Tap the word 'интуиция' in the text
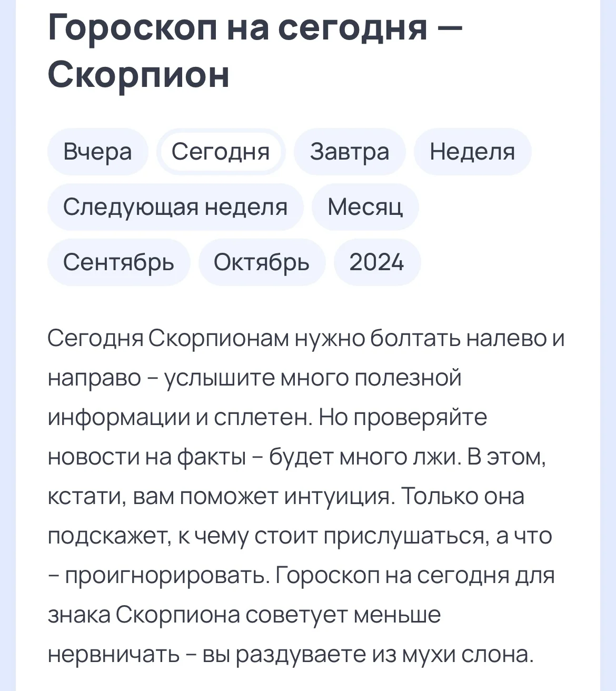The image size is (616, 691). coord(339,497)
